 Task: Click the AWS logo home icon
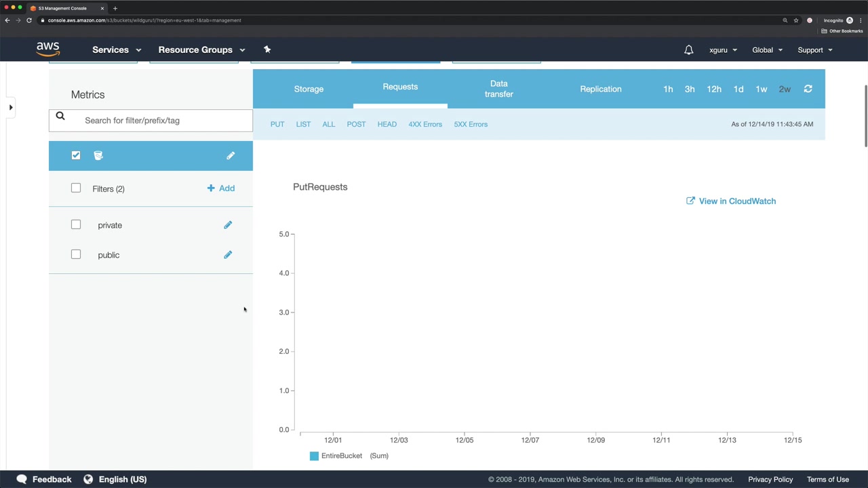(x=48, y=49)
